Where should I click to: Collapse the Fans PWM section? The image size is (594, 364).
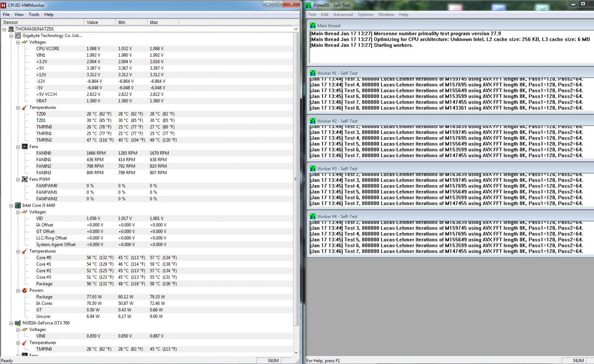tap(17, 179)
